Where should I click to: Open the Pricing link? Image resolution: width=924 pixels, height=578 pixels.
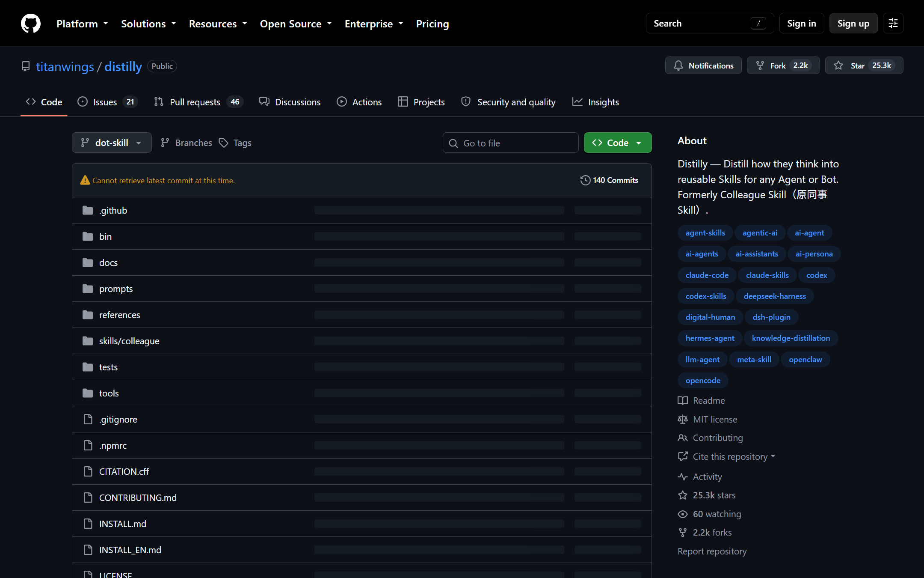pos(432,24)
